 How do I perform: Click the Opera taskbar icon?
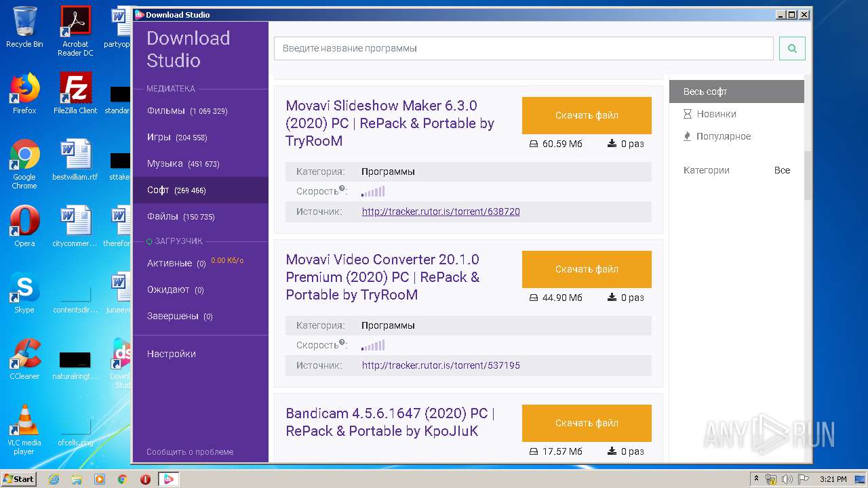click(x=145, y=479)
